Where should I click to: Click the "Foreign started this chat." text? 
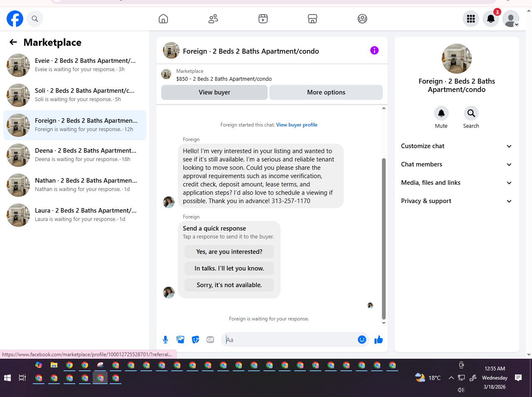(248, 125)
